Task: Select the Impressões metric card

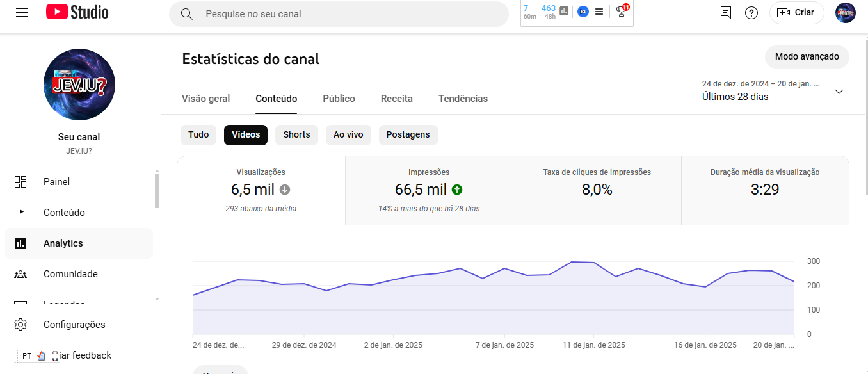Action: (429, 191)
